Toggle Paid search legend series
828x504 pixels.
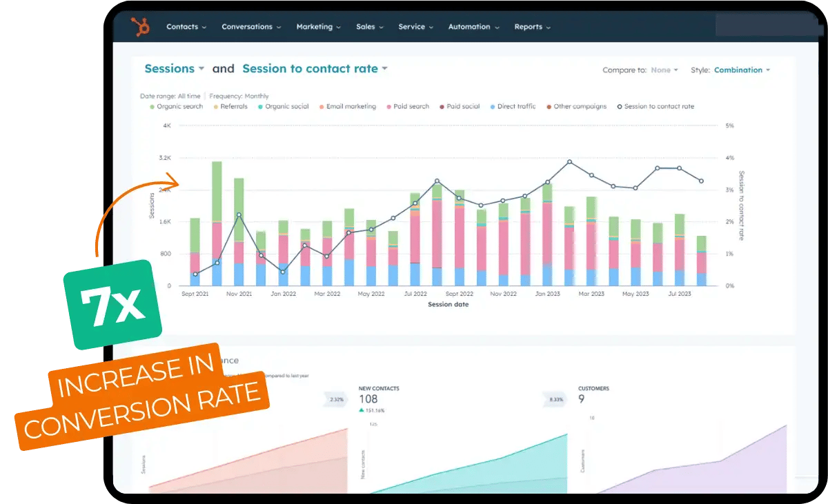408,107
